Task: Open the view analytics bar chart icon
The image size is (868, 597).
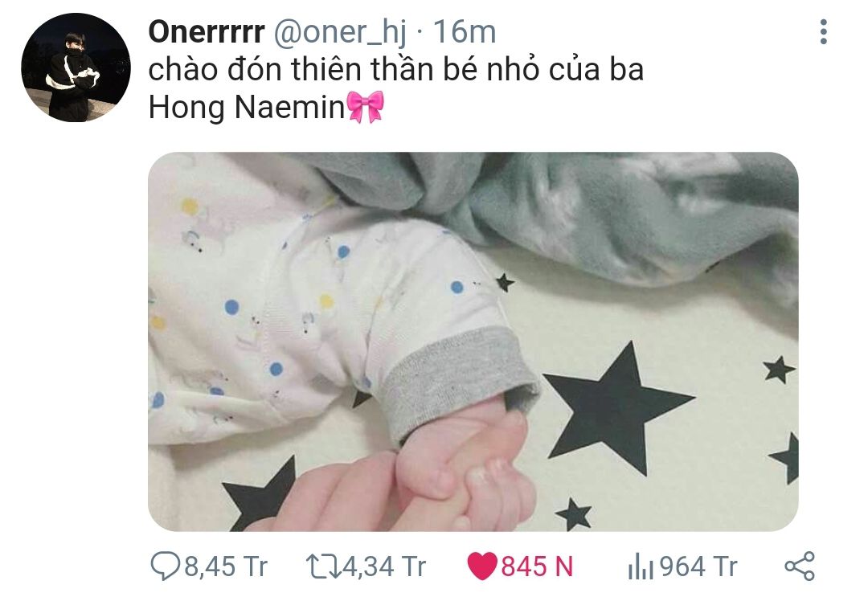Action: (641, 568)
